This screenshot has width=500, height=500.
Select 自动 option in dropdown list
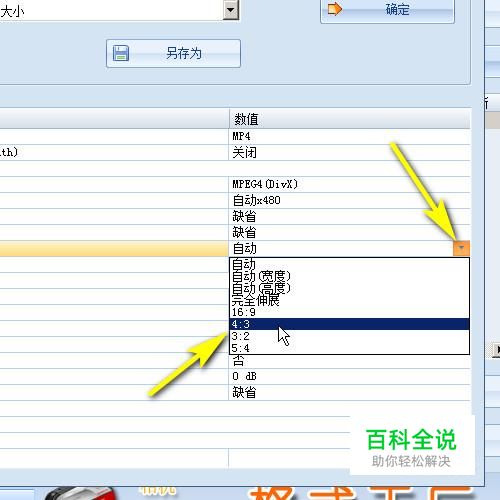(349, 264)
